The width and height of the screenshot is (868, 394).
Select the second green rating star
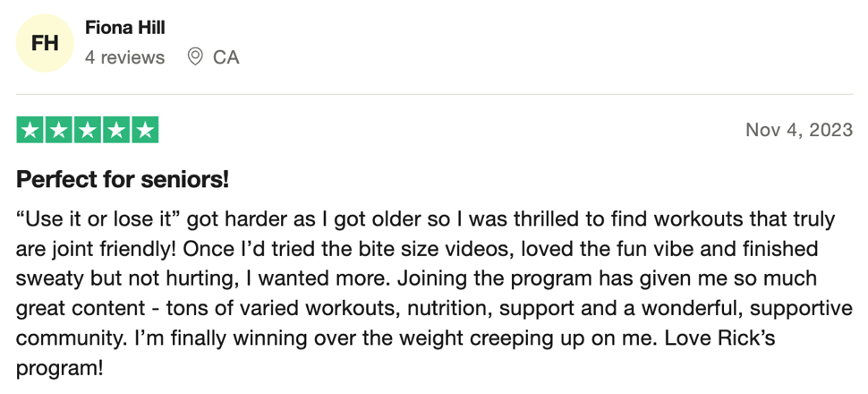59,130
